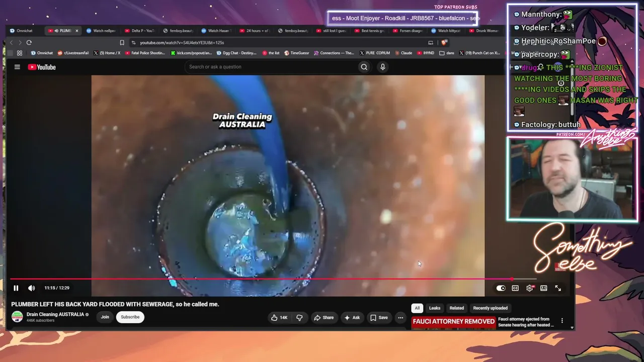644x362 pixels.
Task: Open the IHYND bookmark
Action: pyautogui.click(x=425, y=53)
